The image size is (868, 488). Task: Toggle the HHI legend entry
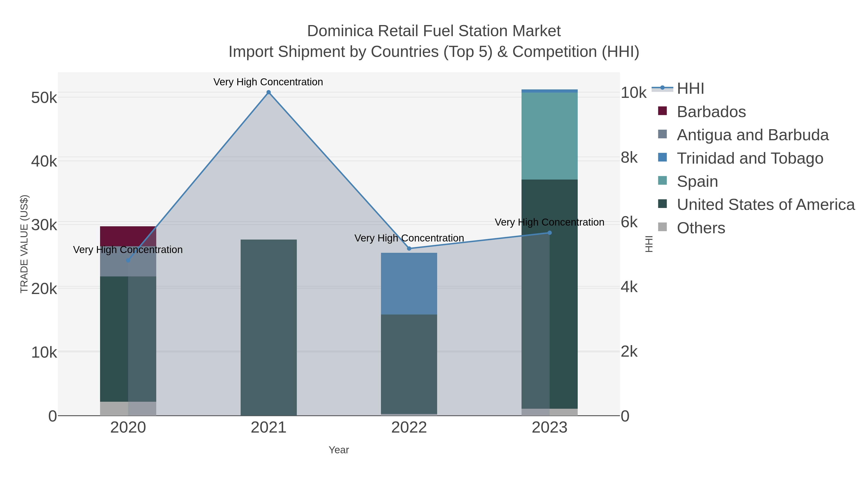tap(678, 89)
